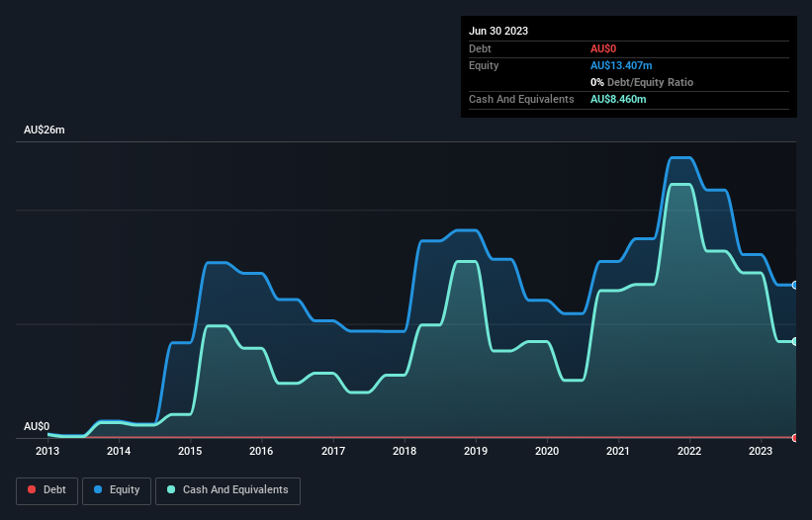Select the 2021 x-axis label
This screenshot has height=520, width=812.
pyautogui.click(x=618, y=451)
